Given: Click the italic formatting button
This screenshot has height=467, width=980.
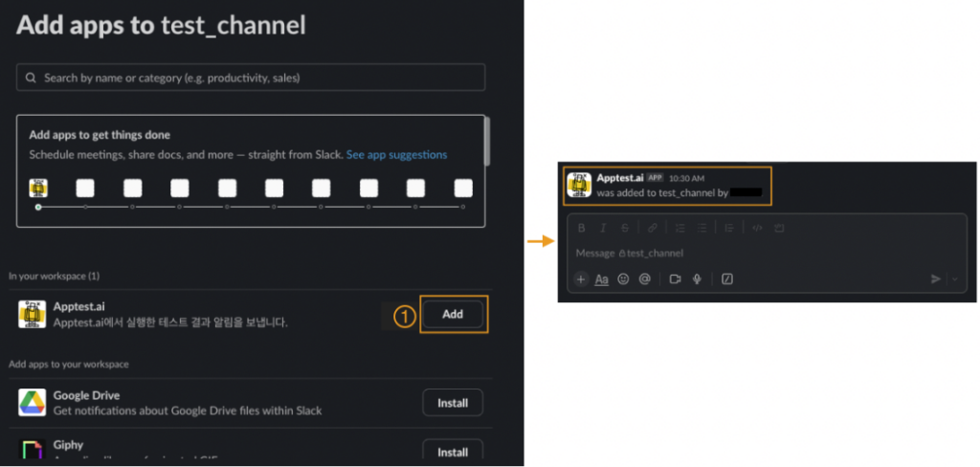Looking at the screenshot, I should pos(602,228).
